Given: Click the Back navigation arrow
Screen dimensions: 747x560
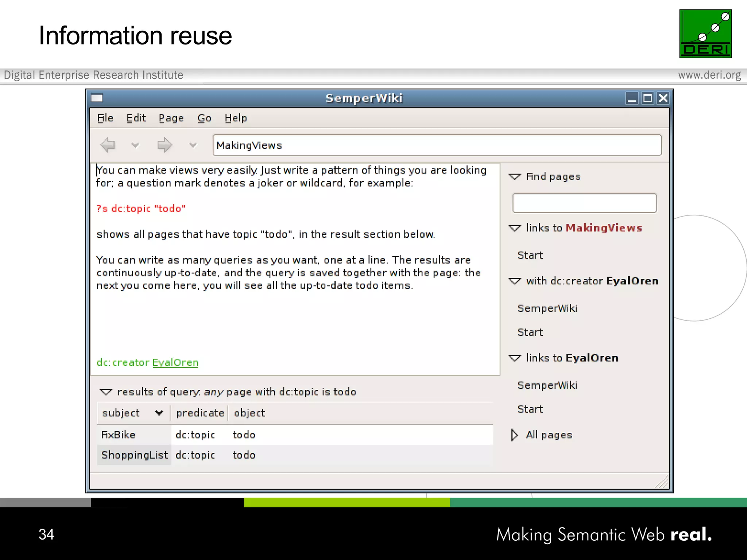Looking at the screenshot, I should pyautogui.click(x=108, y=145).
